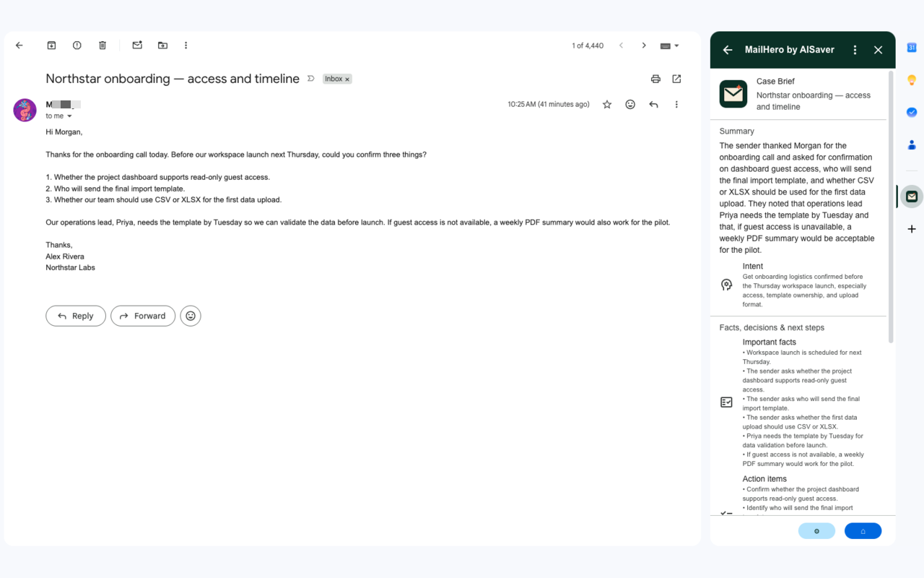Screen dimensions: 924x578
Task: Click the Reply button below the email
Action: (76, 316)
